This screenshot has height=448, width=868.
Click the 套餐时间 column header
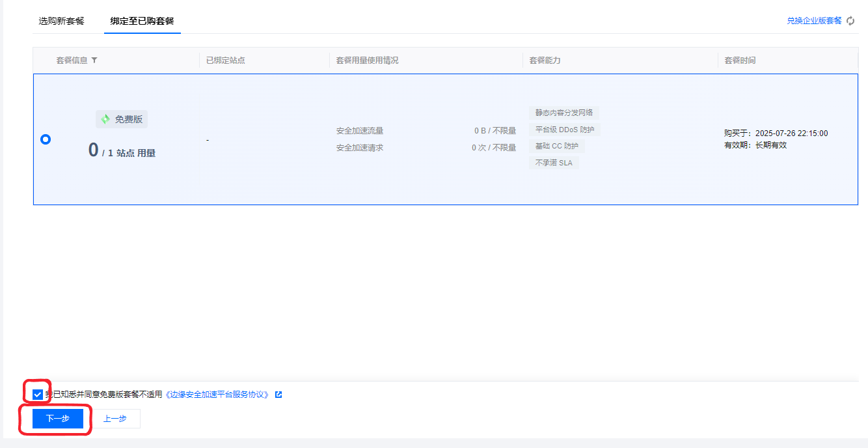(740, 61)
